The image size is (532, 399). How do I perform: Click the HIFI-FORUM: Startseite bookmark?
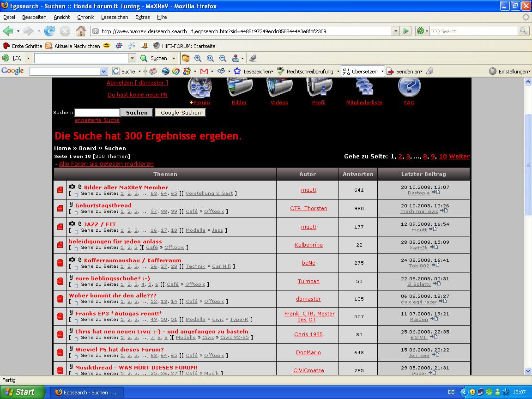pyautogui.click(x=184, y=46)
